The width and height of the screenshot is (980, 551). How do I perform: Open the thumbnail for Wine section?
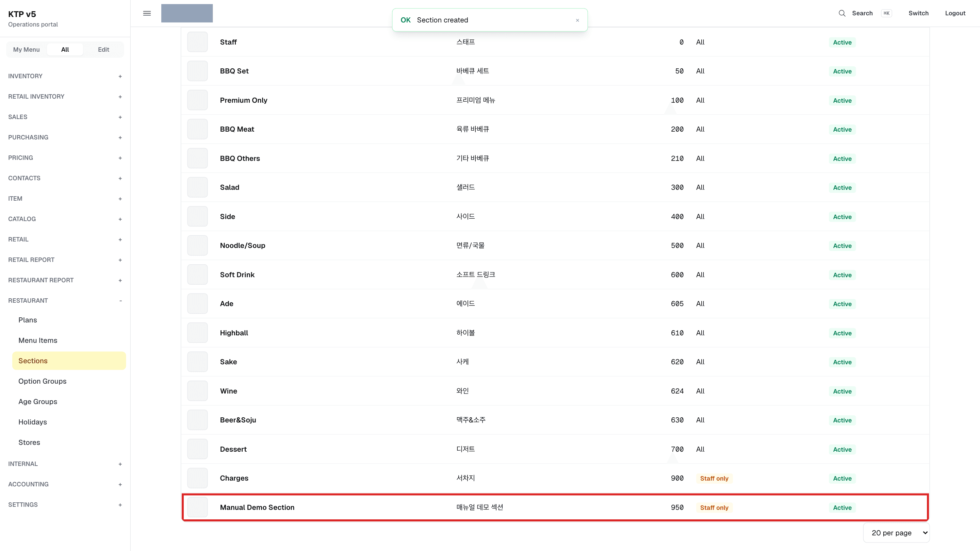pyautogui.click(x=197, y=391)
